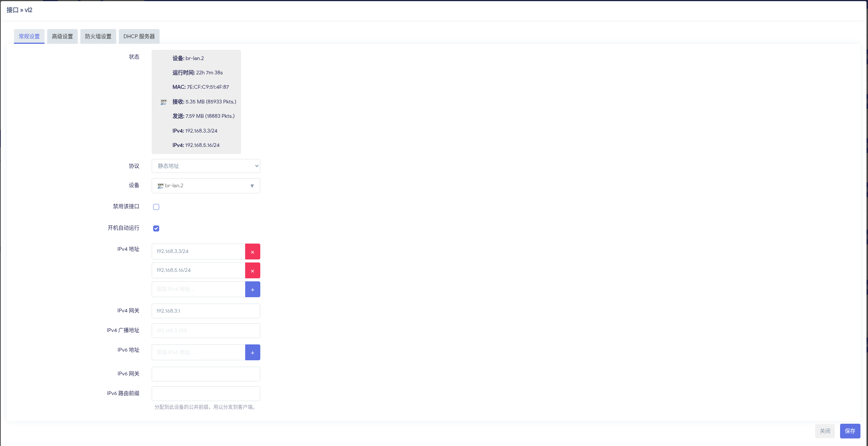Remove the 192.168.3.3/24 IPv4 address
The image size is (868, 446).
252,252
